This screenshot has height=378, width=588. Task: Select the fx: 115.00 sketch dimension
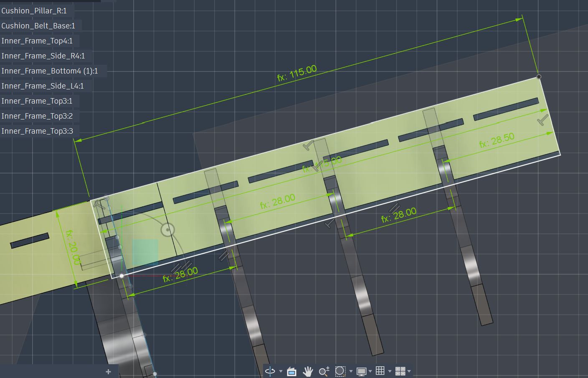tap(297, 73)
